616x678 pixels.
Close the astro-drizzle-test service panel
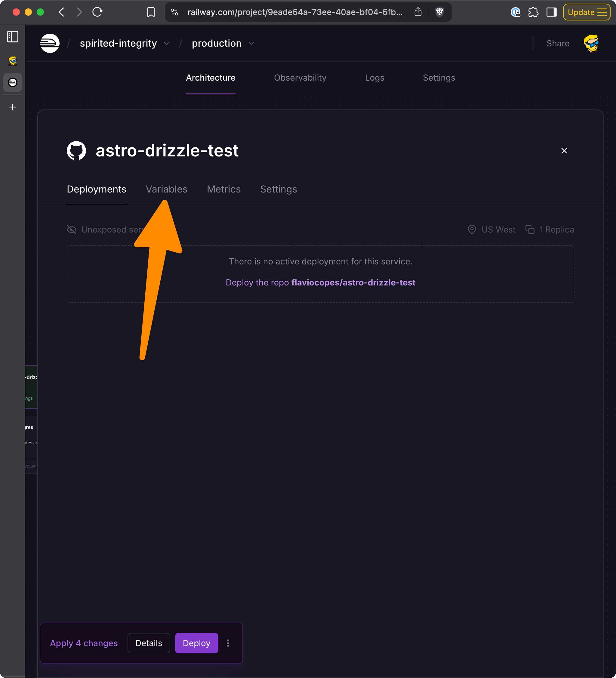point(564,151)
